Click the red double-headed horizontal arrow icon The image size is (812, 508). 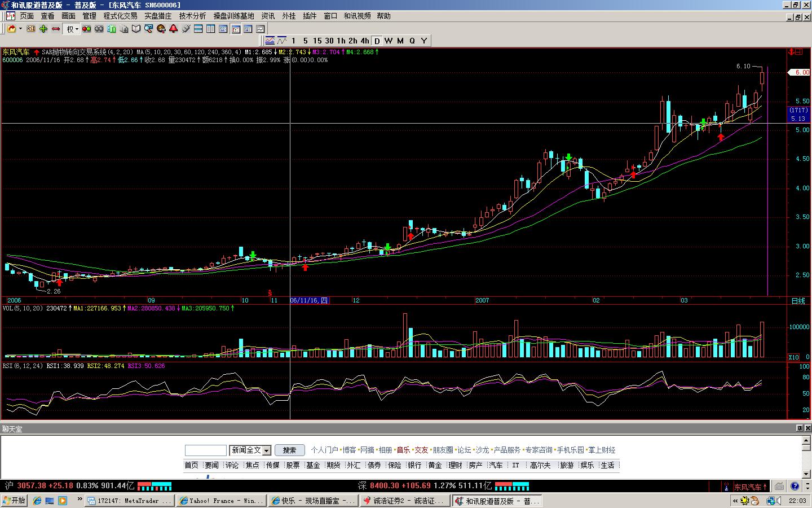coord(56,29)
